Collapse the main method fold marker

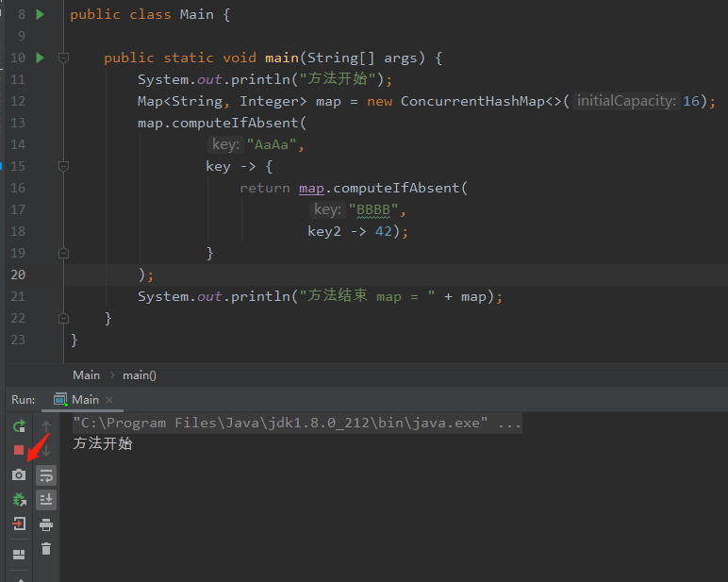tap(63, 58)
